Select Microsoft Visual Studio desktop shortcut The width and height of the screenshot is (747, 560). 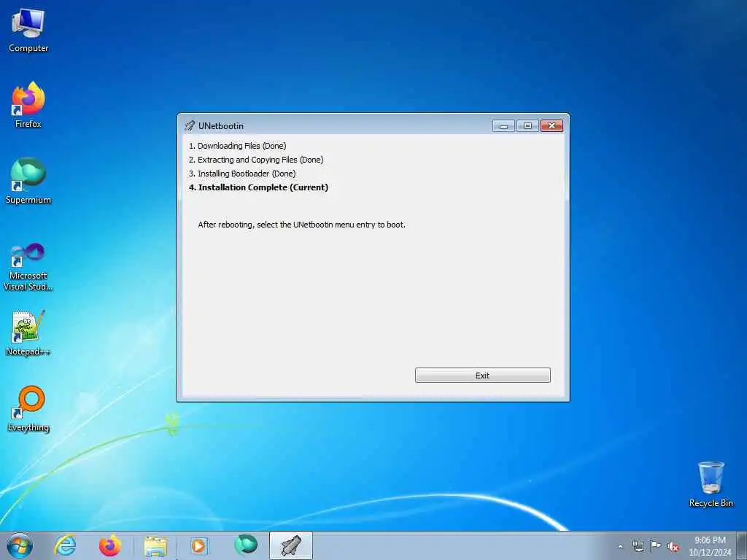[28, 267]
